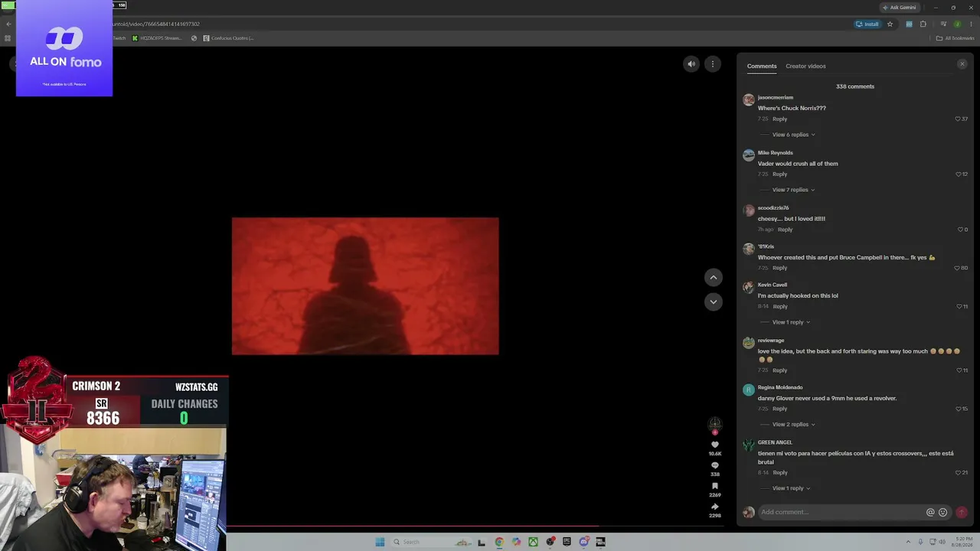
Task: Close the comments panel
Action: pyautogui.click(x=962, y=64)
